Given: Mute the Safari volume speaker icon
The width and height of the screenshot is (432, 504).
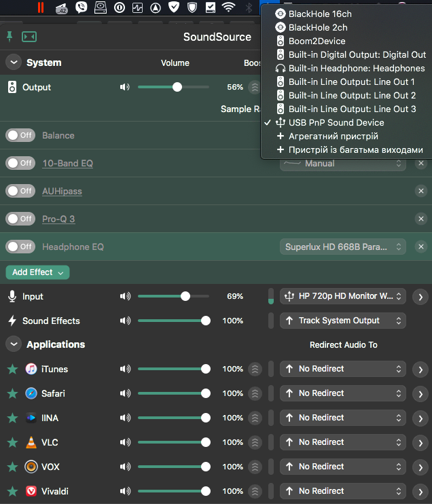Looking at the screenshot, I should tap(125, 393).
